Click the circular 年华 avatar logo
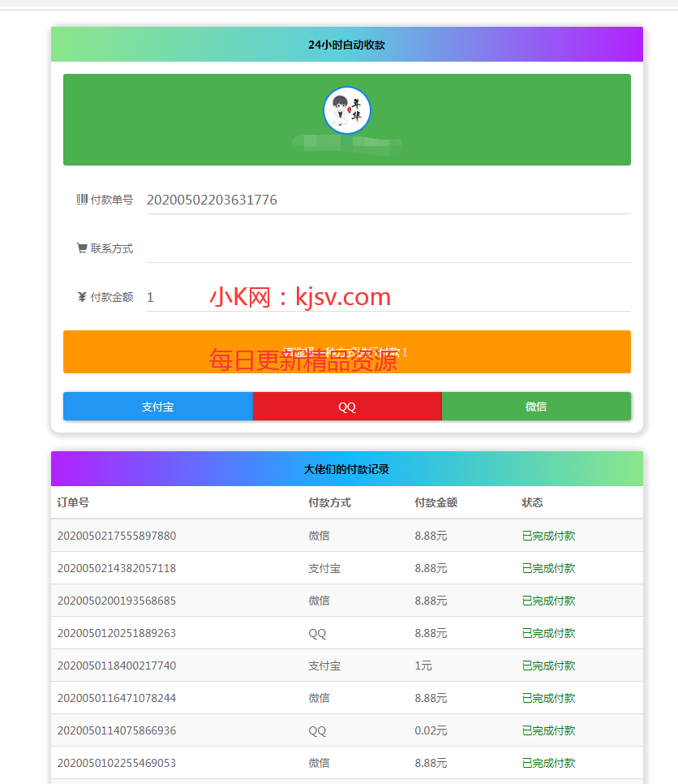 347,109
